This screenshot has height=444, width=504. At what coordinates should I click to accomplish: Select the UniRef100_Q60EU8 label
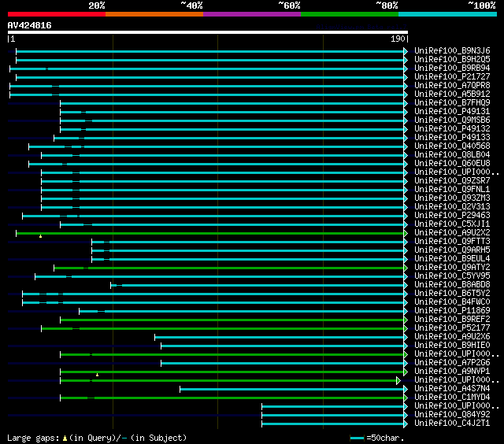(x=452, y=164)
